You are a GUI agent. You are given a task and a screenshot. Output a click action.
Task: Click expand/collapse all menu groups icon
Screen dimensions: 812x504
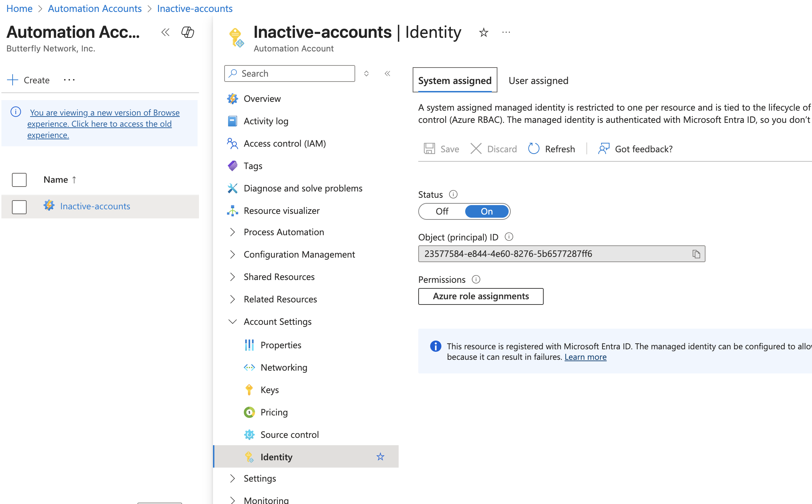(x=366, y=73)
